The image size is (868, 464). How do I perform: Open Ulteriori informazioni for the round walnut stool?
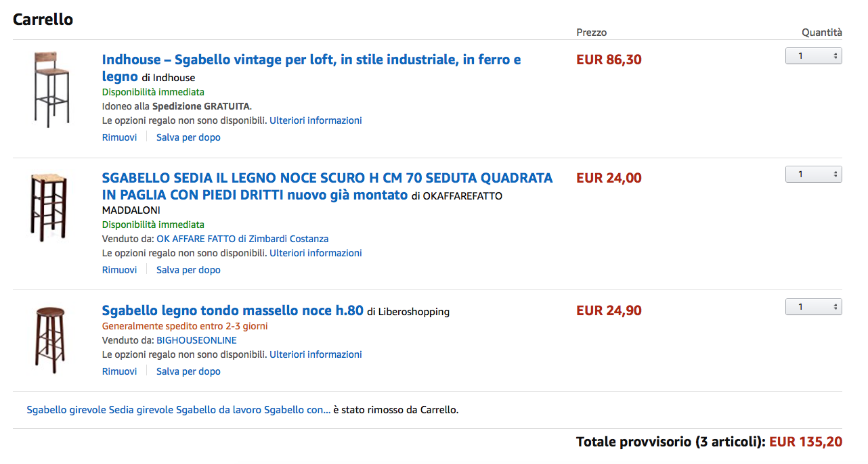coord(316,354)
